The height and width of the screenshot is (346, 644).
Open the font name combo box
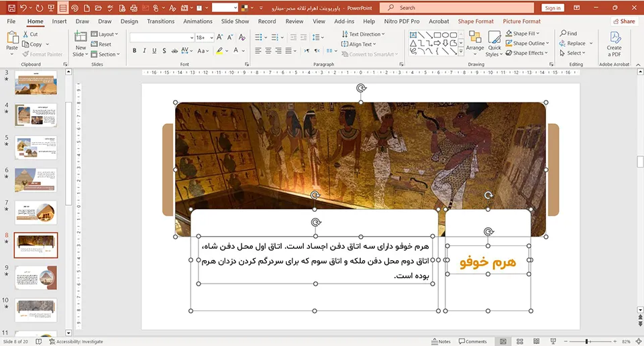162,38
